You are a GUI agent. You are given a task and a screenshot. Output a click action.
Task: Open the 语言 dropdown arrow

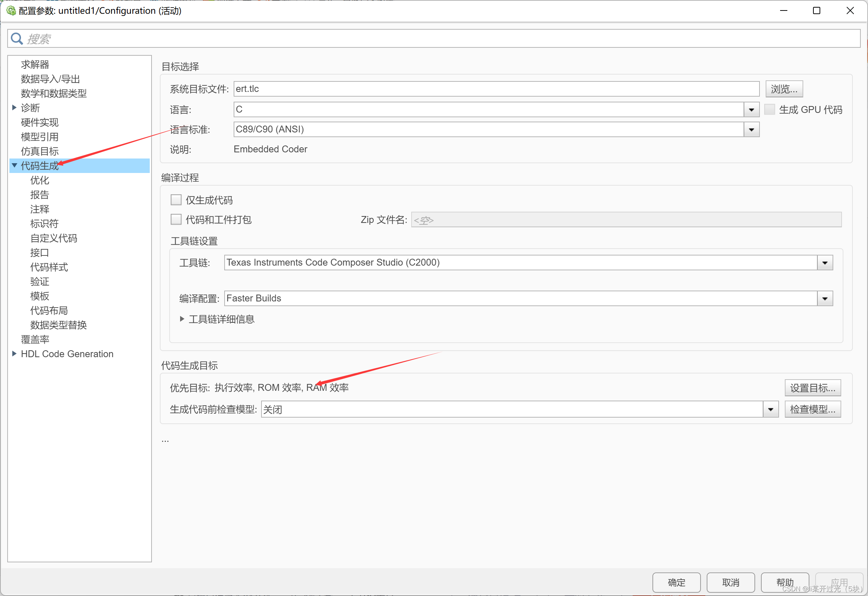[751, 110]
